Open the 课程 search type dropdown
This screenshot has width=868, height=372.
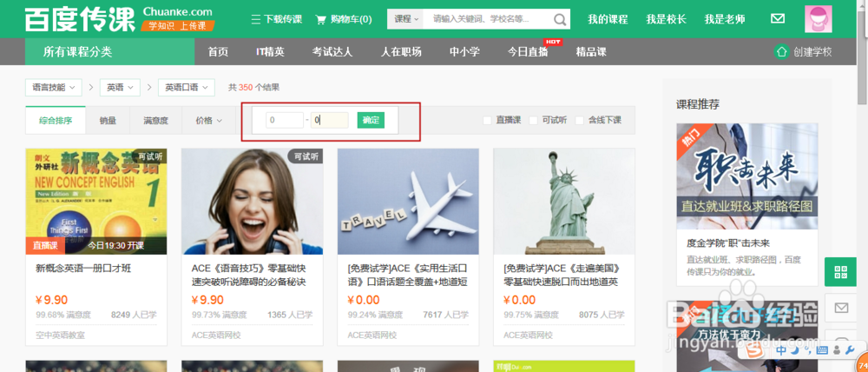pyautogui.click(x=405, y=19)
